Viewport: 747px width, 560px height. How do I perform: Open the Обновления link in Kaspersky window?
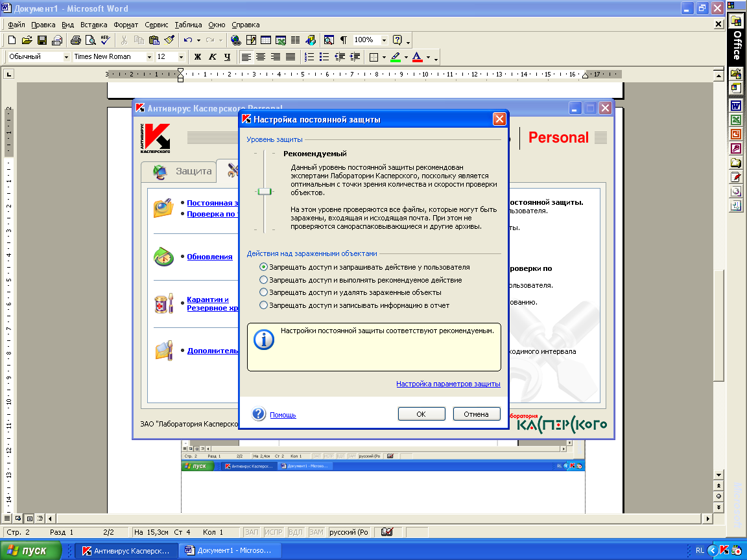(209, 257)
